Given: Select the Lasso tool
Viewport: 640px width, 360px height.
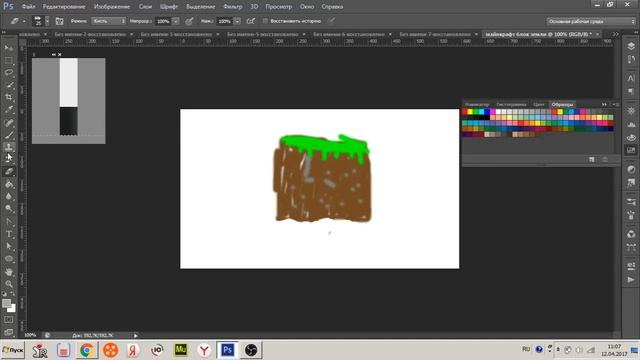Looking at the screenshot, I should pos(9,73).
